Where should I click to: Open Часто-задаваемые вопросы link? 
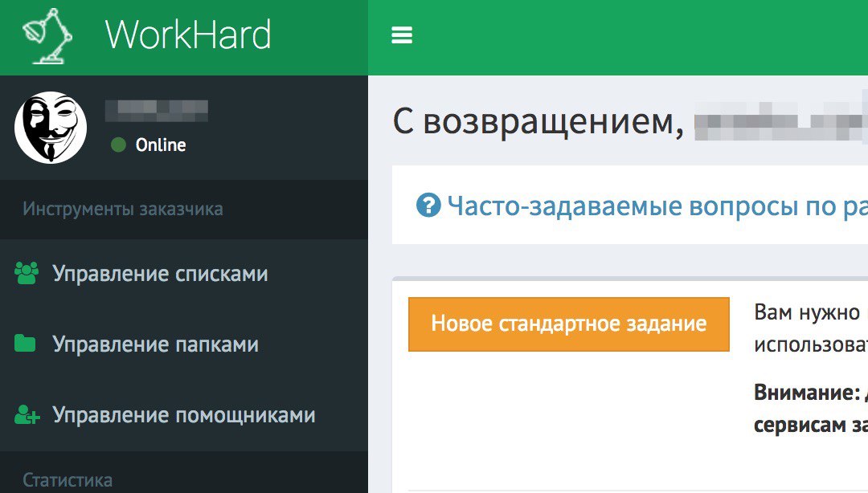coord(657,206)
